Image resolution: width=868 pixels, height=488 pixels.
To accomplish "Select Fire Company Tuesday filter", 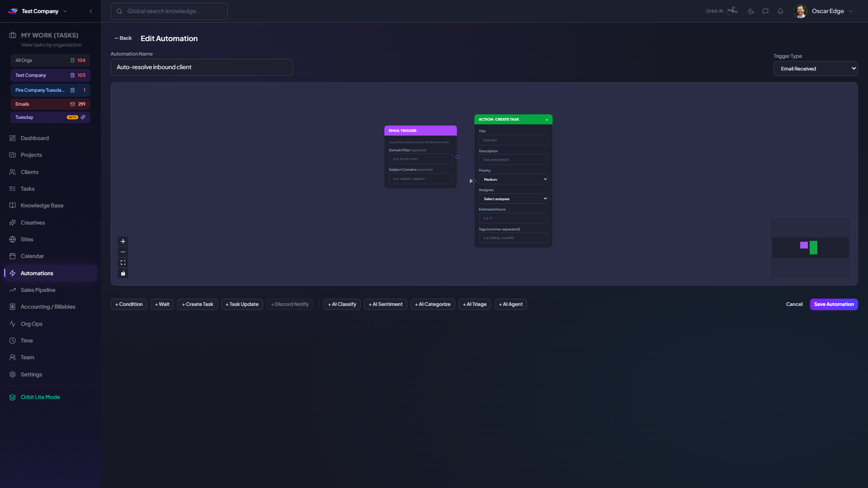I will point(50,90).
